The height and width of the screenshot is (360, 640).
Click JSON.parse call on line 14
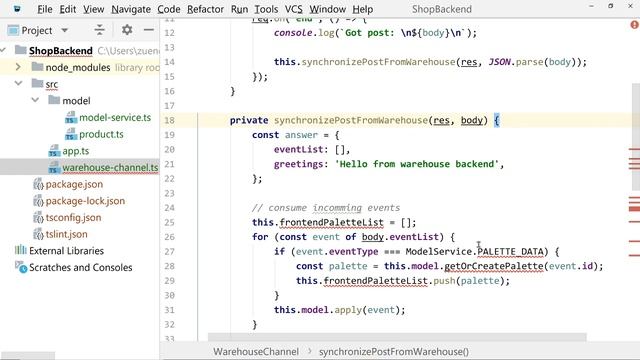(516, 62)
